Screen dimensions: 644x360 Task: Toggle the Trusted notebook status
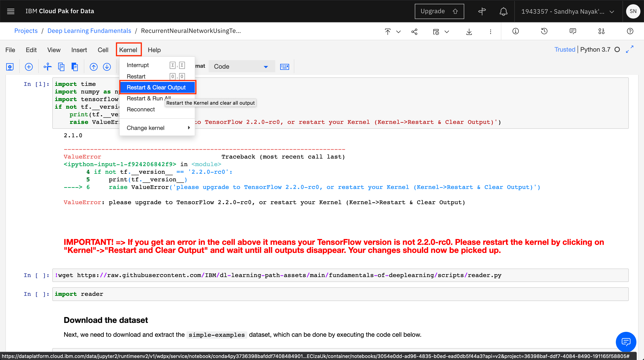(564, 49)
